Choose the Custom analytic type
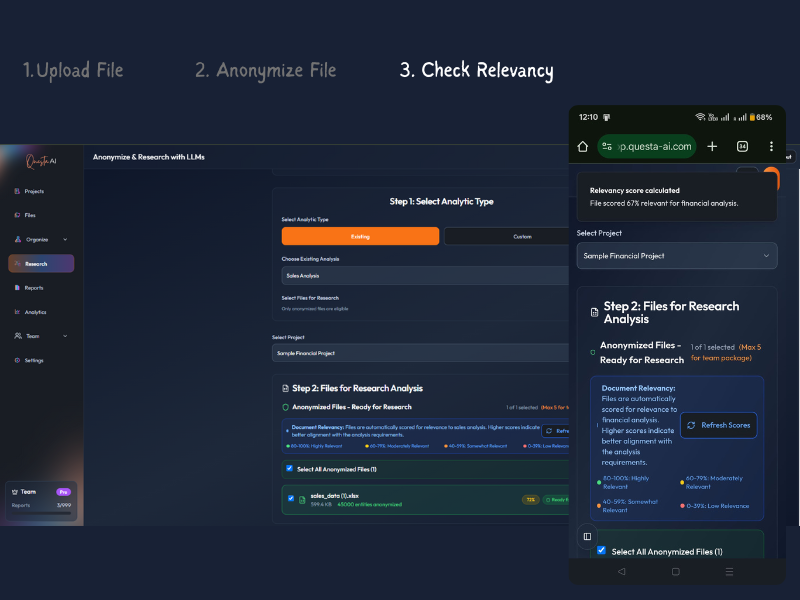The height and width of the screenshot is (600, 800). coord(507,236)
